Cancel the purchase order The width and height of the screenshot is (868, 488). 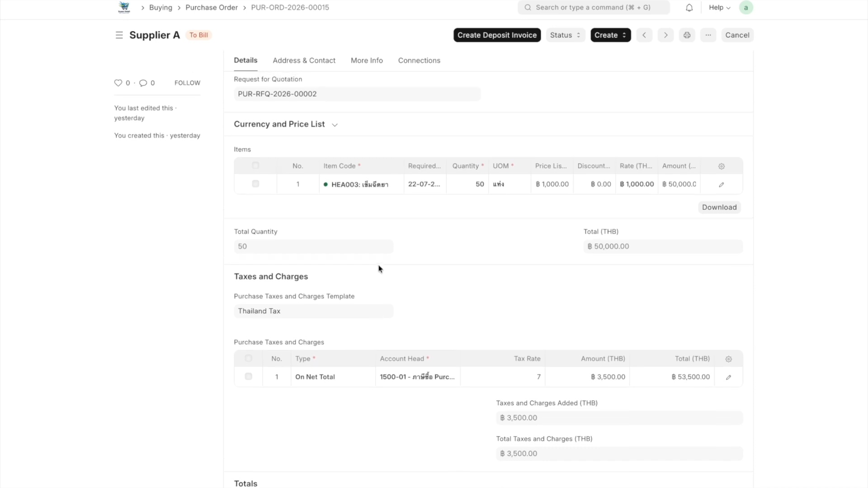coord(737,35)
